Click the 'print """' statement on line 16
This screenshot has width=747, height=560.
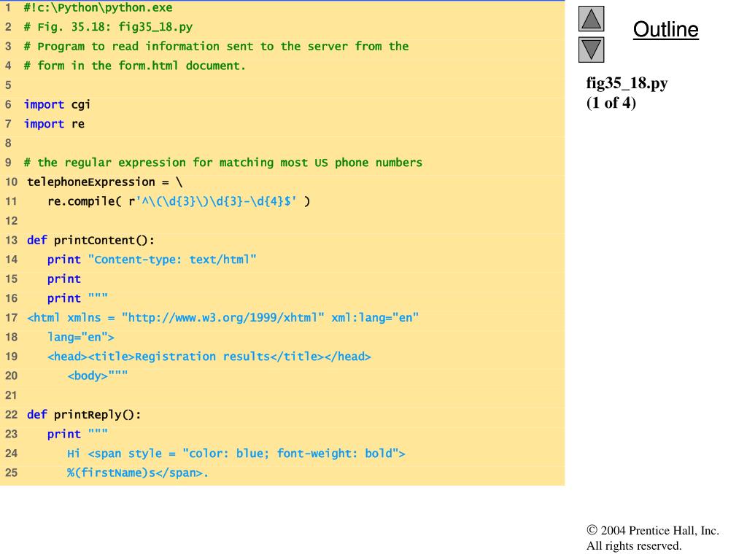(x=77, y=298)
